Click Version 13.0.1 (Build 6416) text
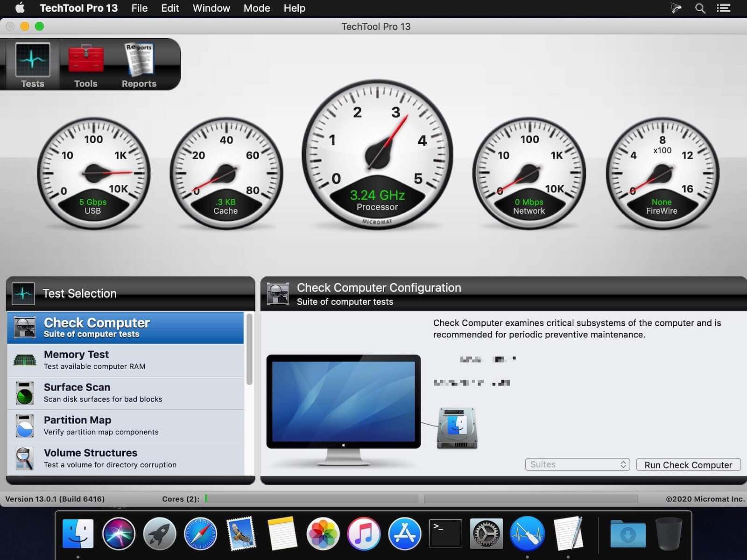 55,499
